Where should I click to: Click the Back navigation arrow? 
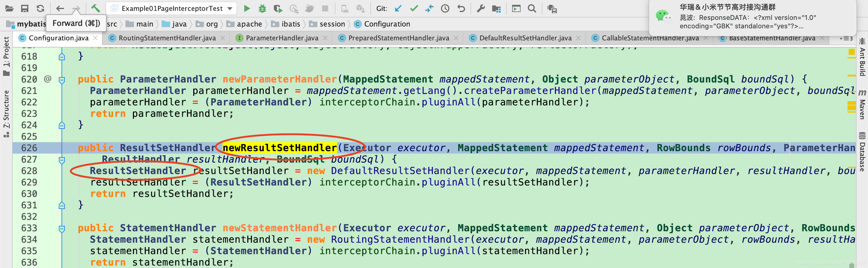[60, 8]
